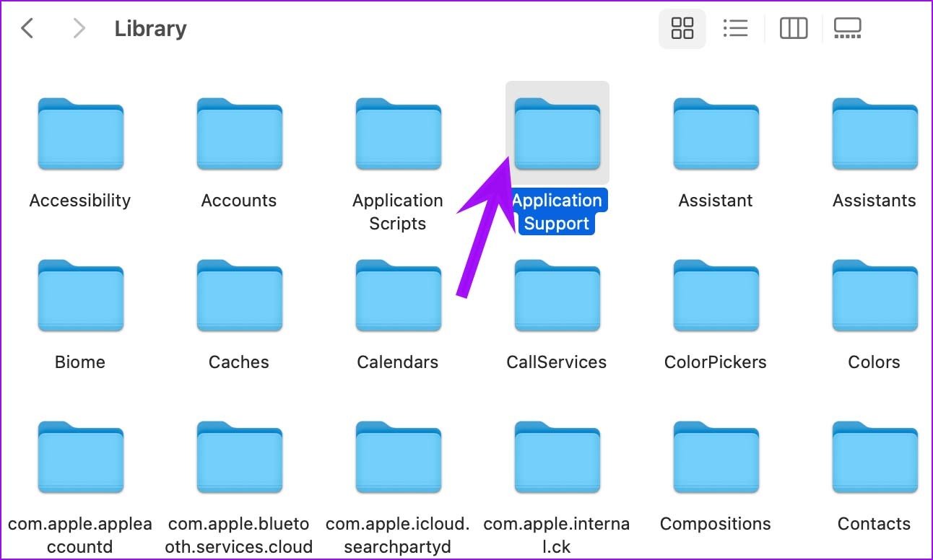The image size is (933, 560).
Task: Click the Assistant folder name
Action: 716,201
